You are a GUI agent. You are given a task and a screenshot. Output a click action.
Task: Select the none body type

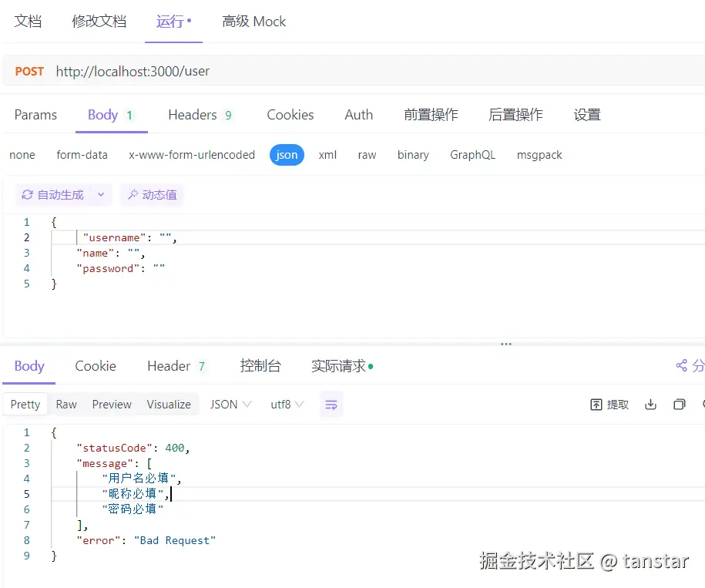22,155
